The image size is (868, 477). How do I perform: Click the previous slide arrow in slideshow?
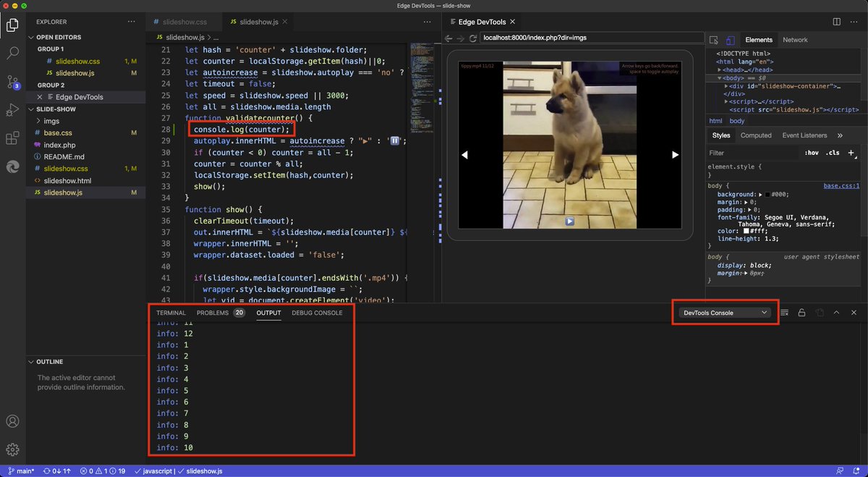465,154
